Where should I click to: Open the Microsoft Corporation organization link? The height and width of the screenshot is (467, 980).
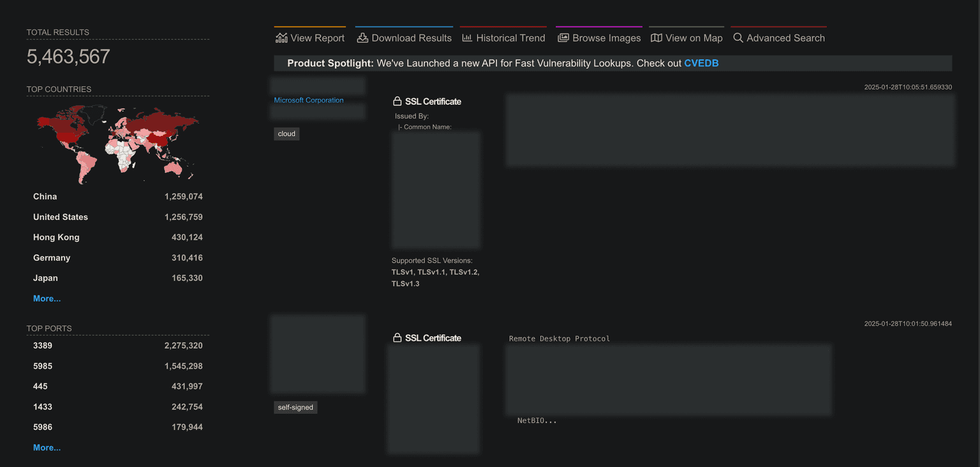(x=308, y=100)
